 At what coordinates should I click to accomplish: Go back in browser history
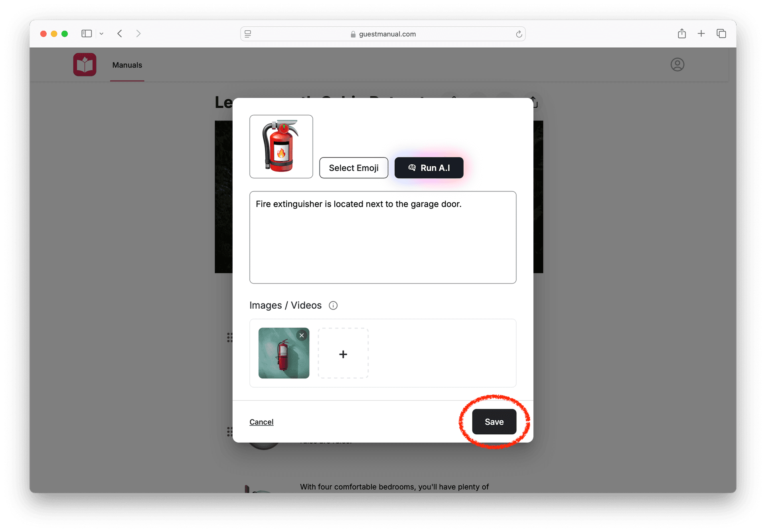tap(120, 33)
